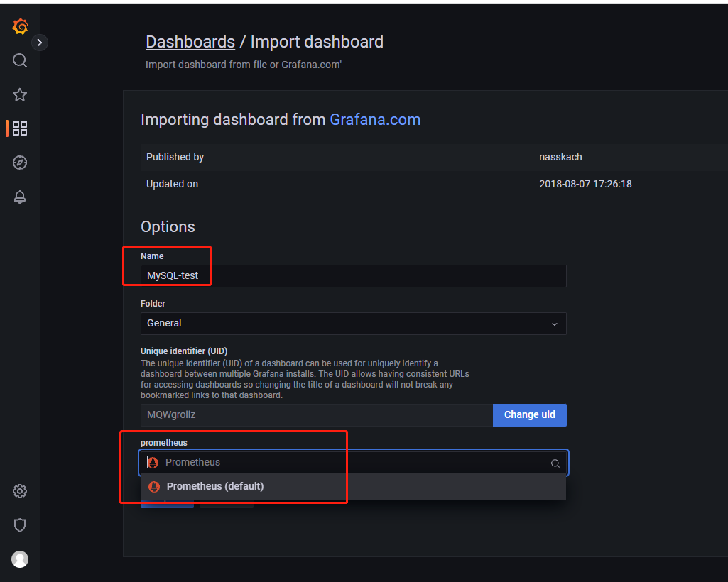
Task: Click the updated date 2018-08-07 17:26:18
Action: pos(585,185)
